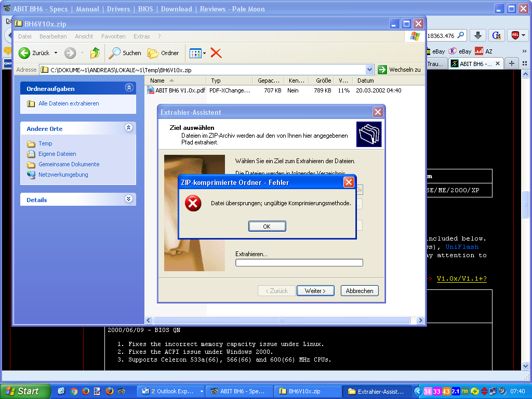Click the extraction progress bar
The height and width of the screenshot is (399, 532).
coord(299,262)
